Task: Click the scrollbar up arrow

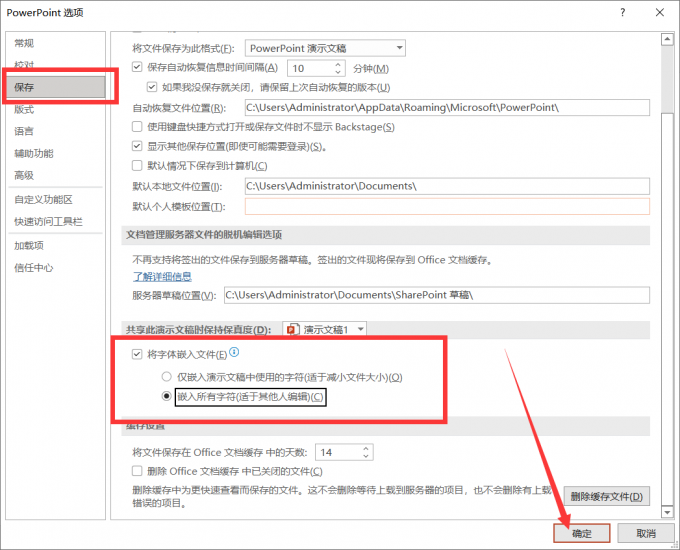Action: (x=667, y=39)
